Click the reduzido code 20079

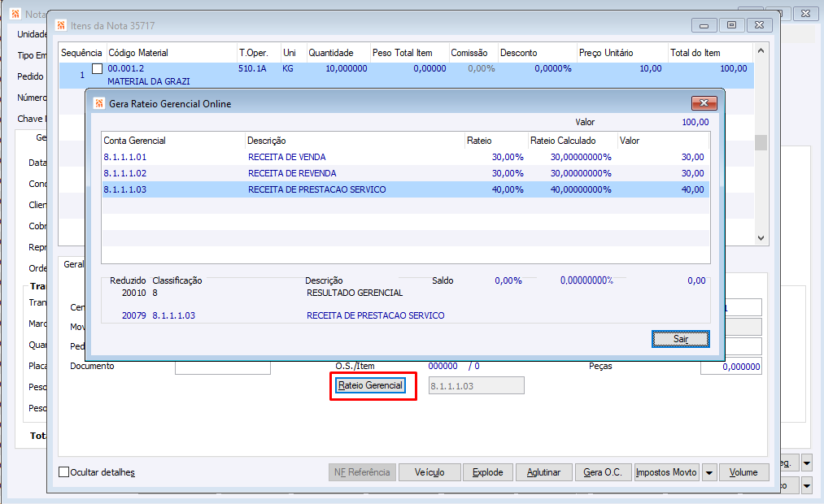coord(134,315)
